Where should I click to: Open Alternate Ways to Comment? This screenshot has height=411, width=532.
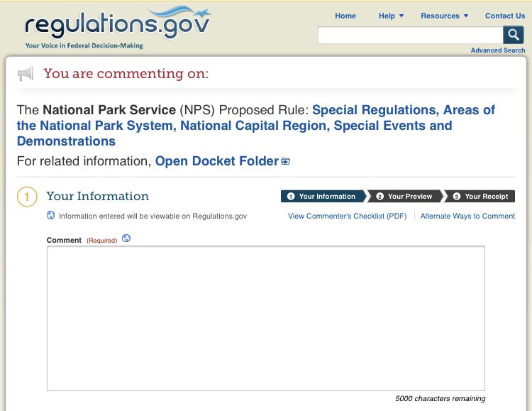point(467,216)
